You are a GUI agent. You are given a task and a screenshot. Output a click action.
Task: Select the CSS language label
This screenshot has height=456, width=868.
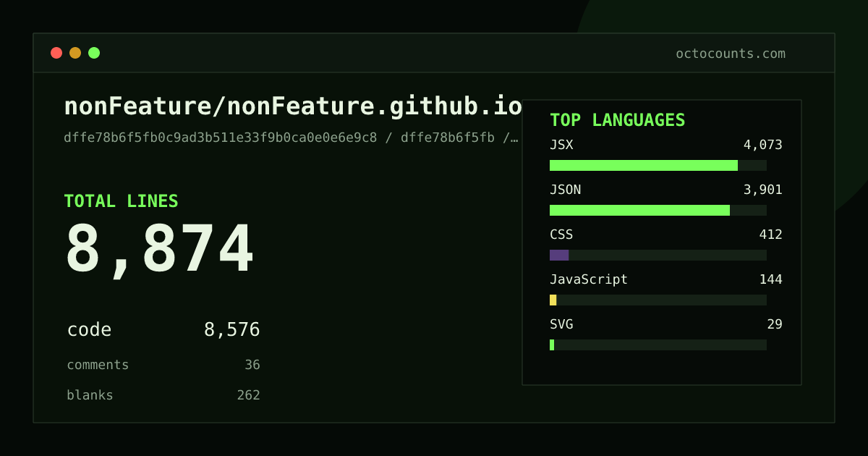click(561, 235)
